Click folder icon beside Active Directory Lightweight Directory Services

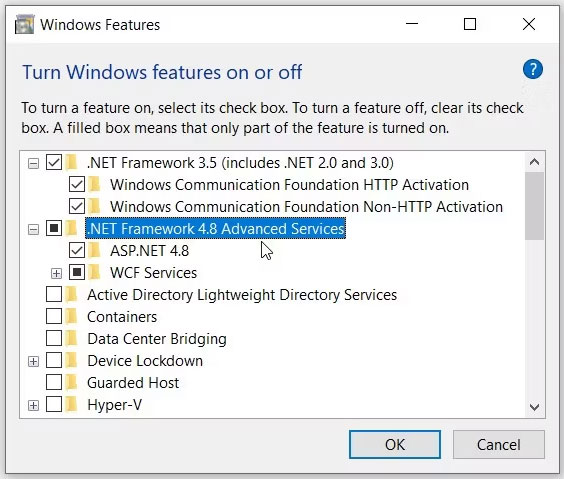[72, 295]
